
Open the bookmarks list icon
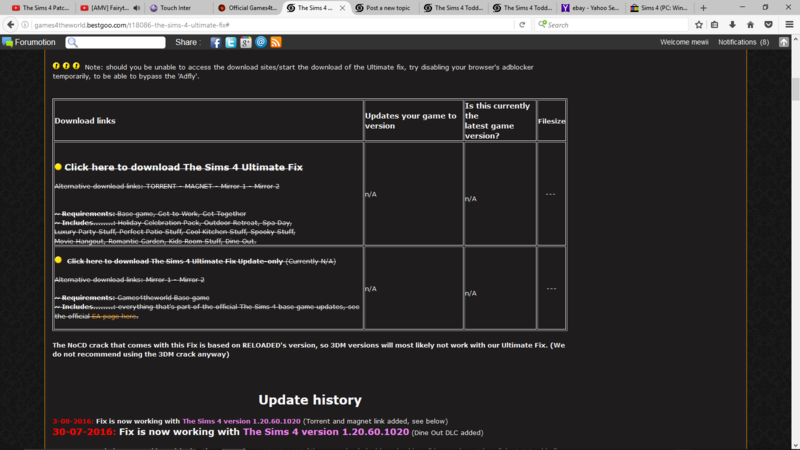[715, 24]
